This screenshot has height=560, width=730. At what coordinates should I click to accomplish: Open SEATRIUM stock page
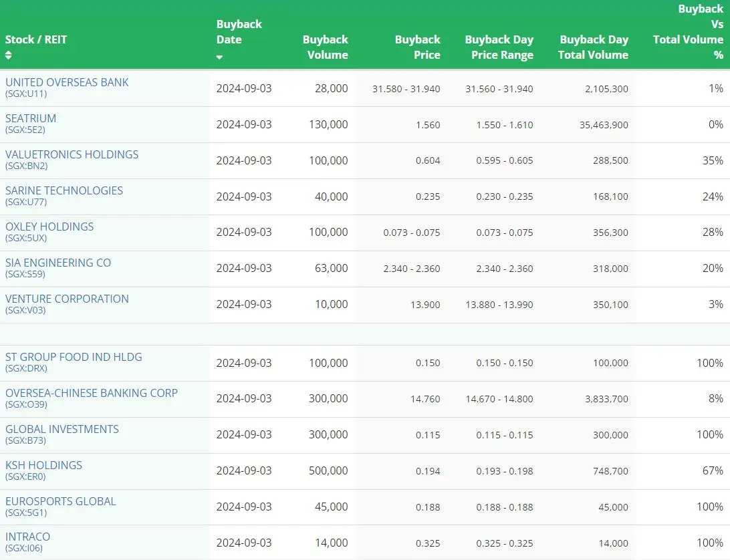pyautogui.click(x=31, y=119)
